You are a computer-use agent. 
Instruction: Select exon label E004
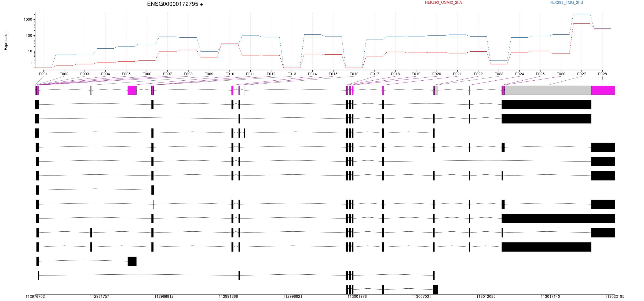(105, 74)
